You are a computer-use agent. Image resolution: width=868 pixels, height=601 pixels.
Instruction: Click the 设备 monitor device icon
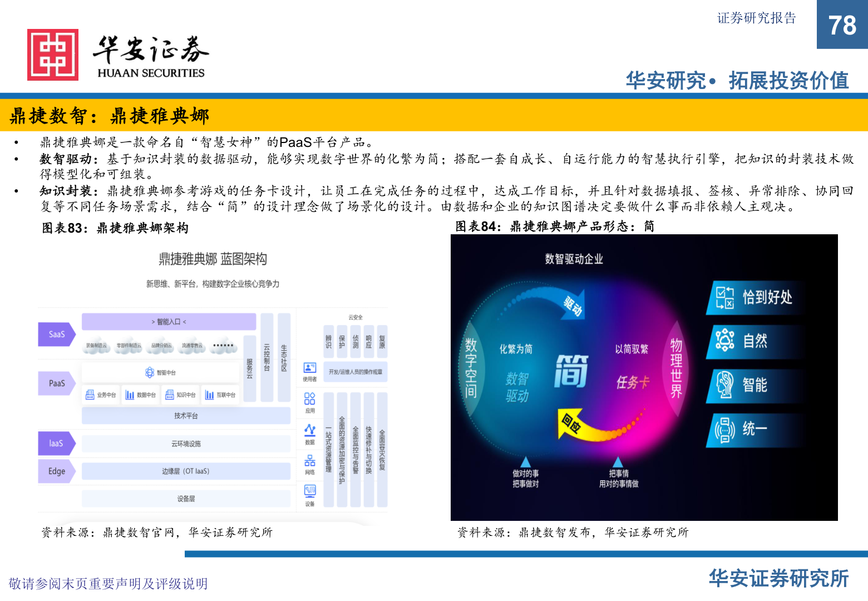click(310, 491)
